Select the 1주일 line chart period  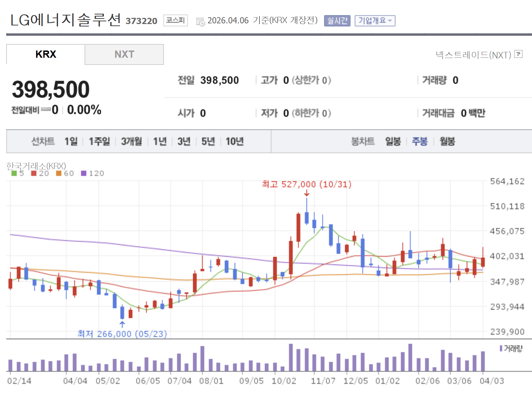pyautogui.click(x=99, y=141)
